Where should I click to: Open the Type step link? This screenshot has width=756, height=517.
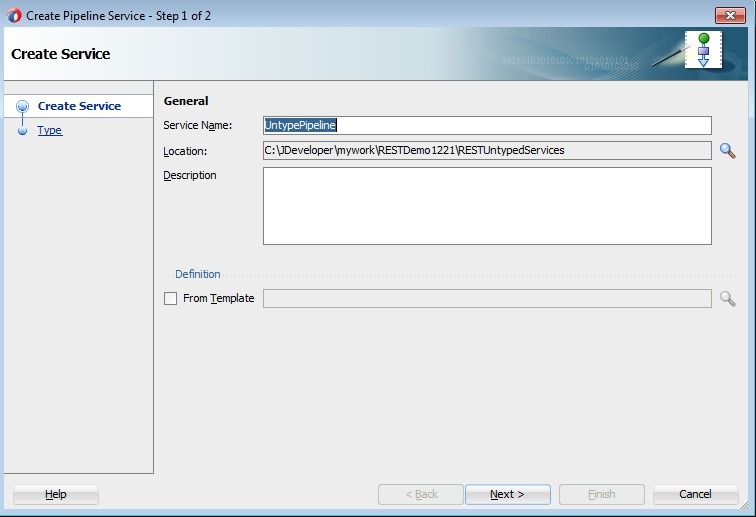pos(50,131)
